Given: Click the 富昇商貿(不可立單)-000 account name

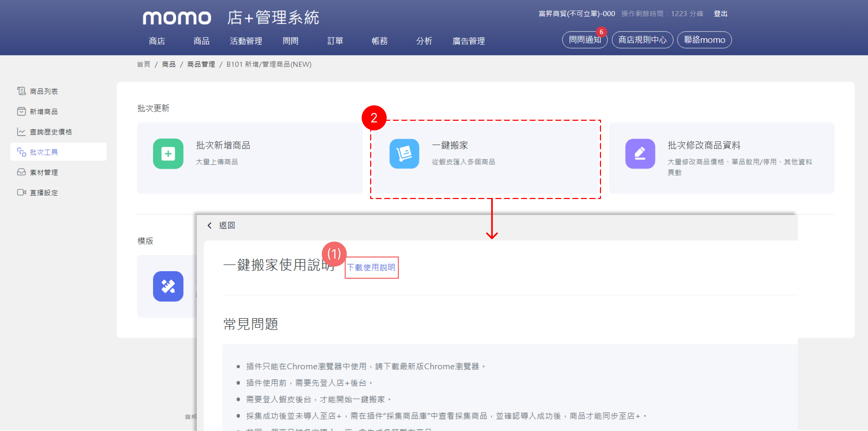Looking at the screenshot, I should coord(577,14).
